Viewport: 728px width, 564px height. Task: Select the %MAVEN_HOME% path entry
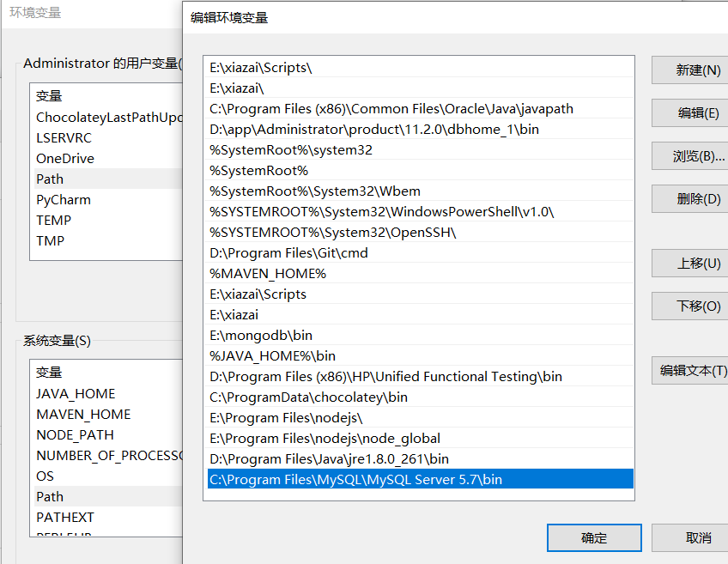(268, 274)
